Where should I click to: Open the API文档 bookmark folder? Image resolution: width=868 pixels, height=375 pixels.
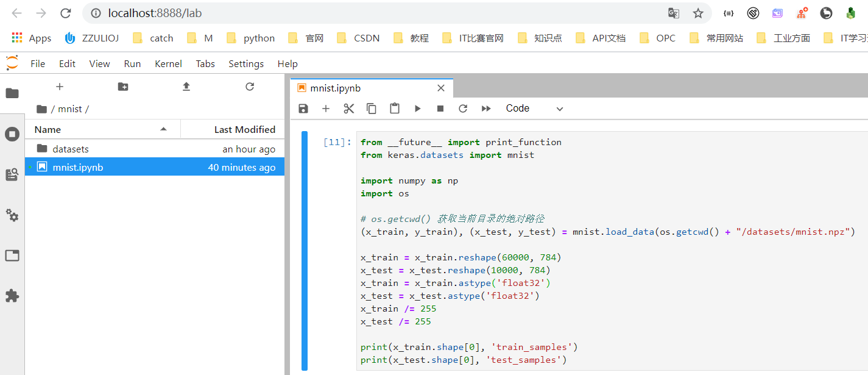(x=600, y=38)
